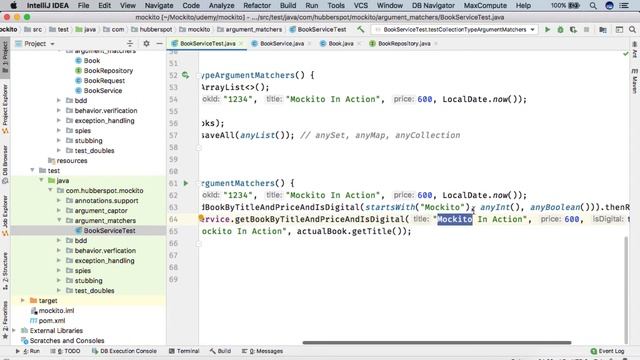640x360 pixels.
Task: Open Project Explorer side panel
Action: coord(5,109)
